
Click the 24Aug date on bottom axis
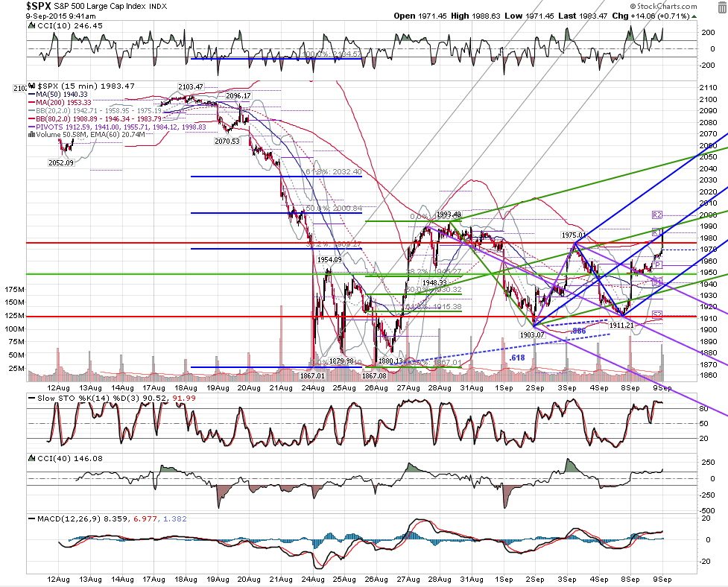pos(312,579)
